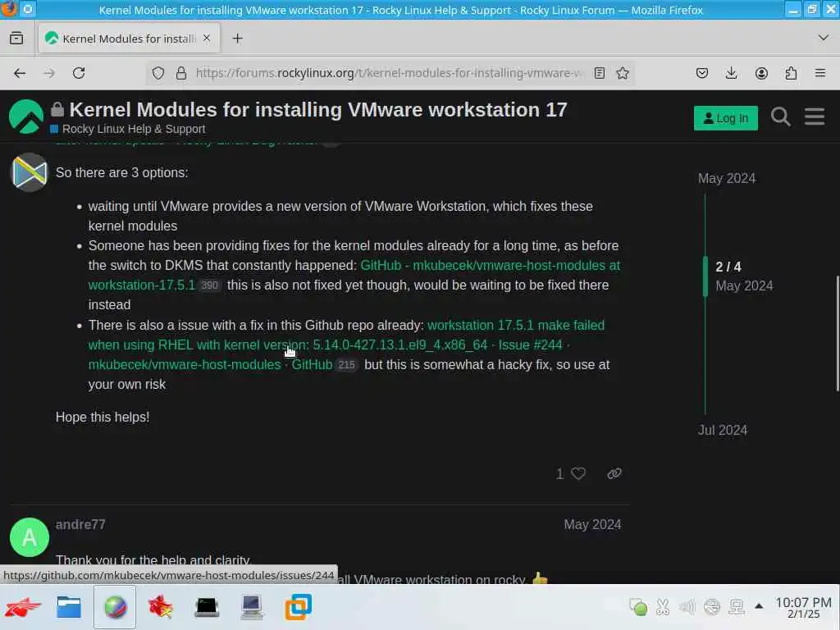Screen dimensions: 840x630
Task: Click the page vertical scrollbar
Action: click(x=838, y=333)
